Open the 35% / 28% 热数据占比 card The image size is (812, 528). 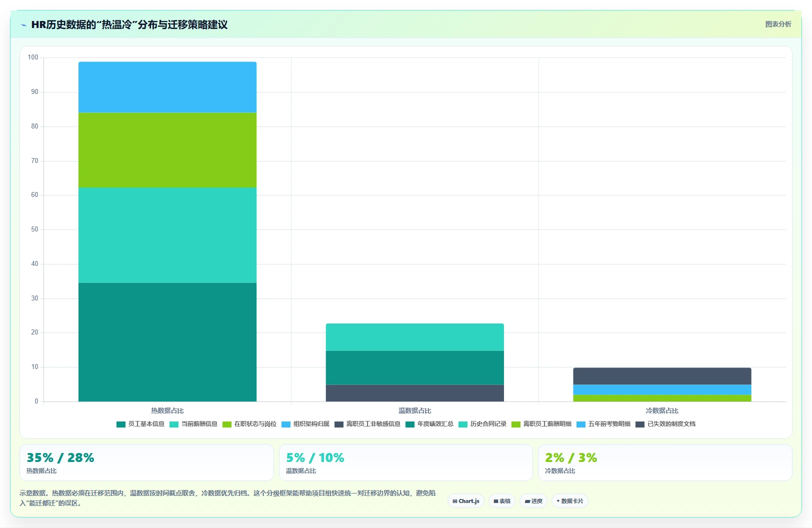[146, 462]
